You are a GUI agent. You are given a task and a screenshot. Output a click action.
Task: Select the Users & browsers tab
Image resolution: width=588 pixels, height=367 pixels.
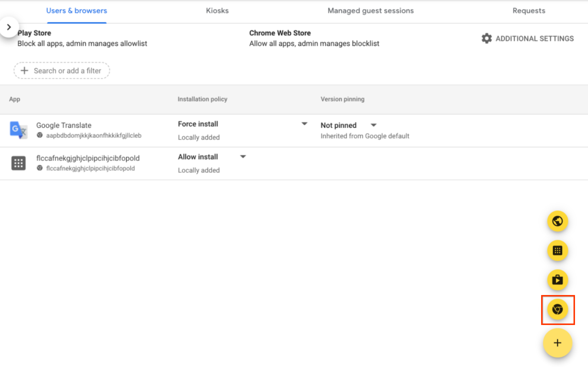pos(77,11)
